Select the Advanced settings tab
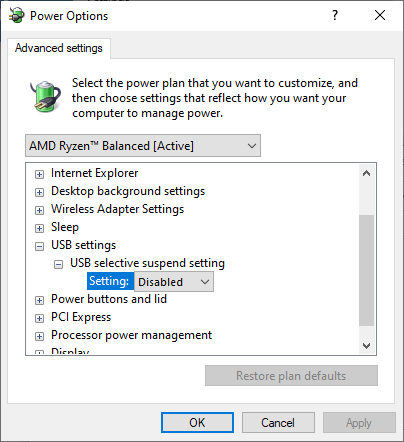 (59, 48)
